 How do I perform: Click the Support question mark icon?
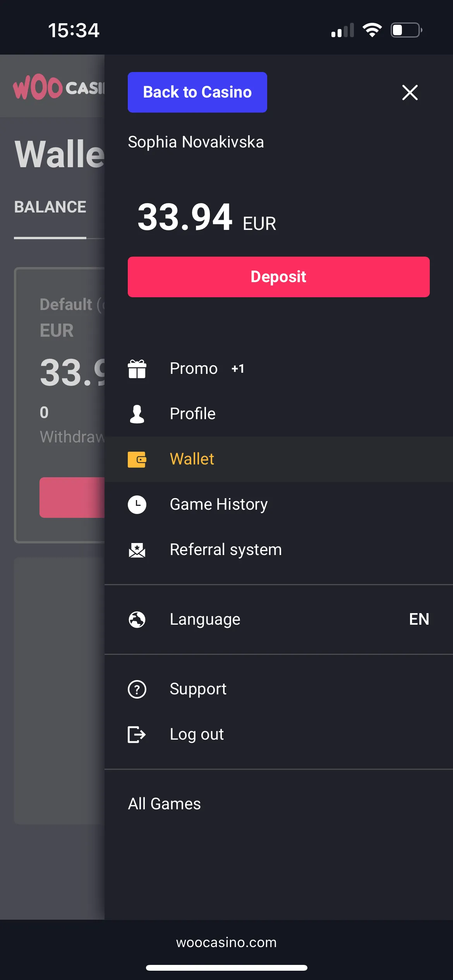pos(137,689)
